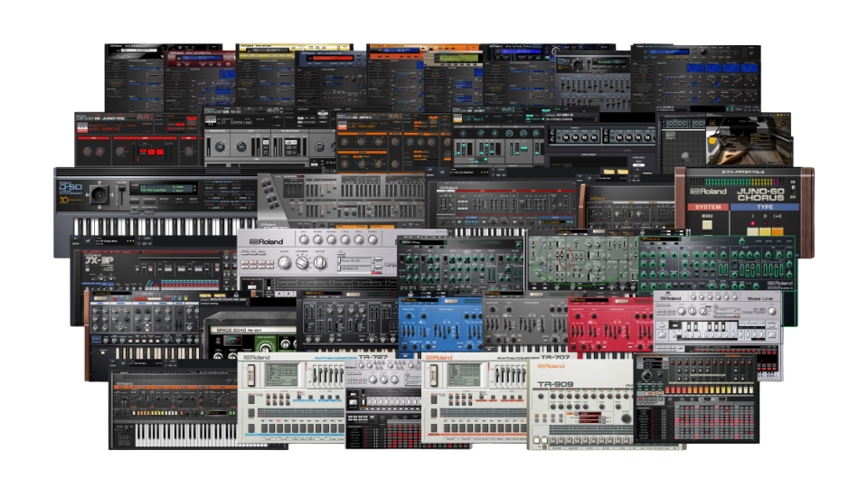868x488 pixels.
Task: Open the grand piano interior image plugin
Action: [749, 141]
